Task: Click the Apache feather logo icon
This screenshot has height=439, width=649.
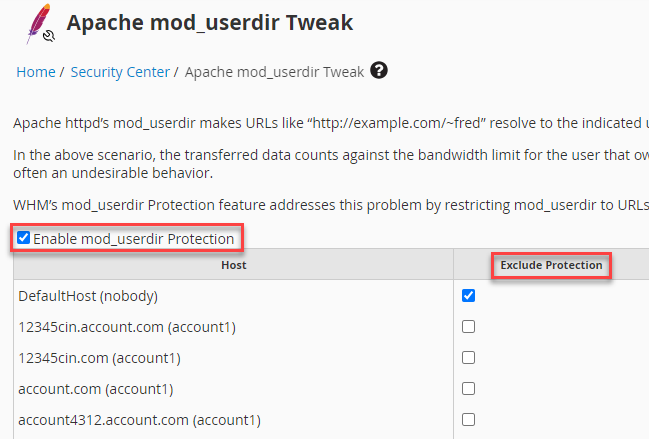Action: (36, 23)
